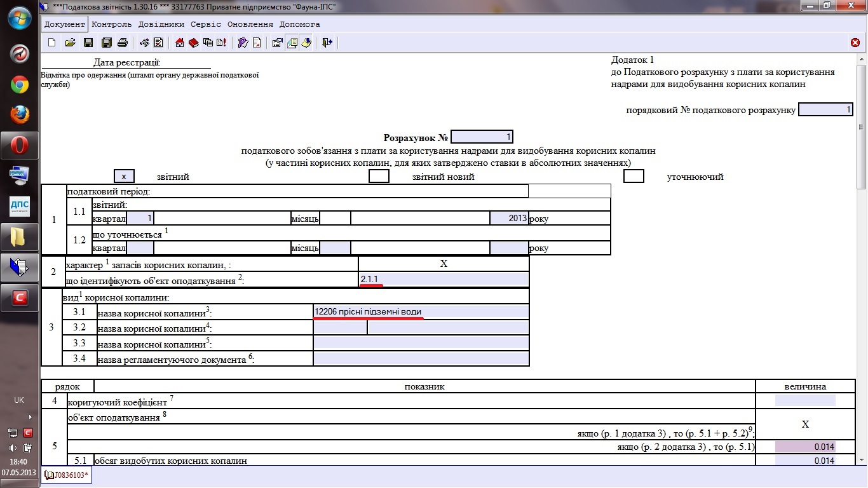Image resolution: width=868 pixels, height=488 pixels.
Task: Launch Google Chrome from the taskbar
Action: (19, 85)
